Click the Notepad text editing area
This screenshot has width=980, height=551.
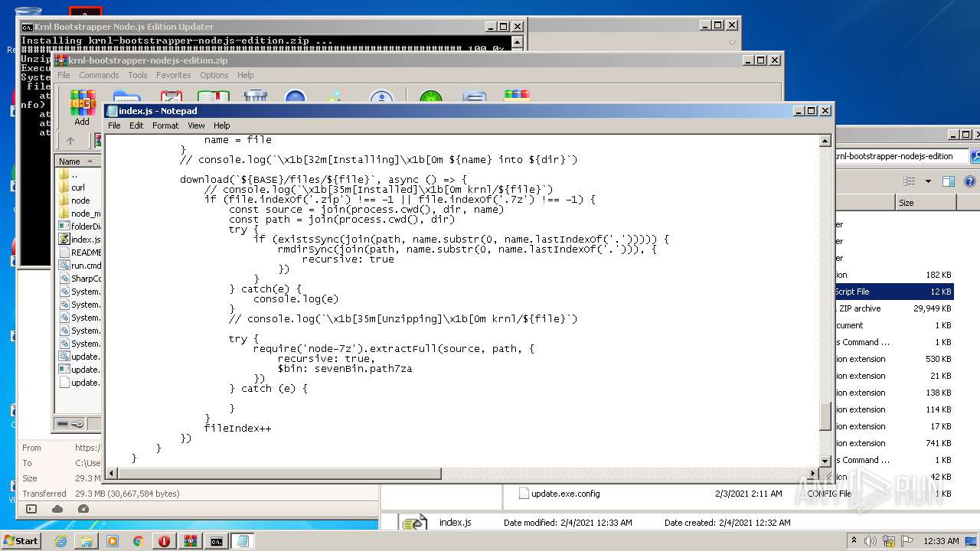(462, 301)
